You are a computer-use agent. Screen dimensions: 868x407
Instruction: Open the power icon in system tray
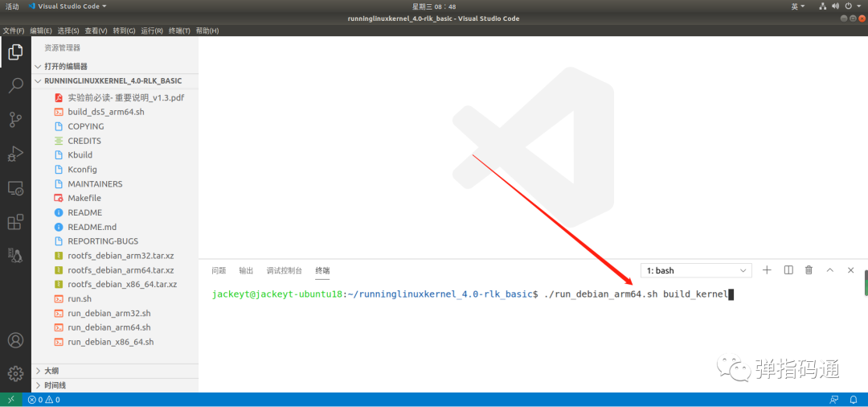[849, 6]
